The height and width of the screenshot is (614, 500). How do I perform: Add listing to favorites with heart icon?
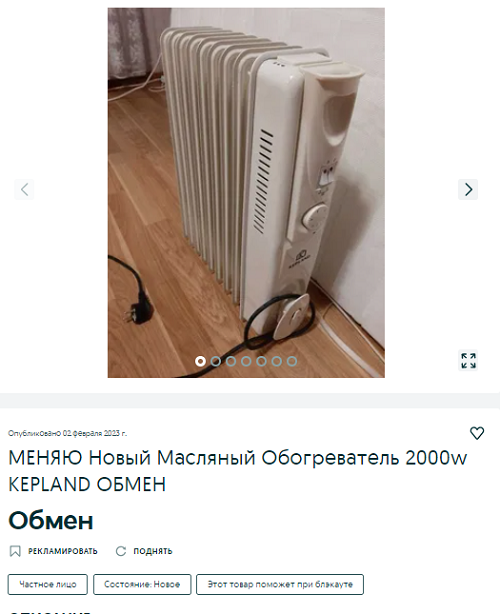[x=477, y=433]
